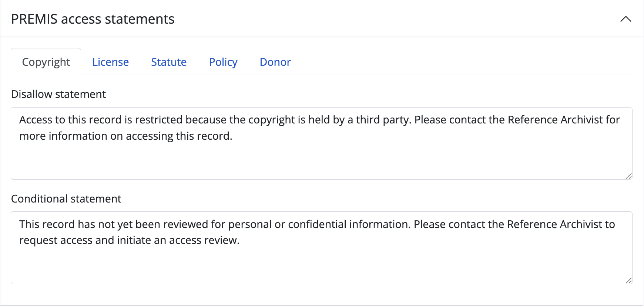Click the PREMIS access statements heading
This screenshot has height=306, width=644.
[x=93, y=19]
